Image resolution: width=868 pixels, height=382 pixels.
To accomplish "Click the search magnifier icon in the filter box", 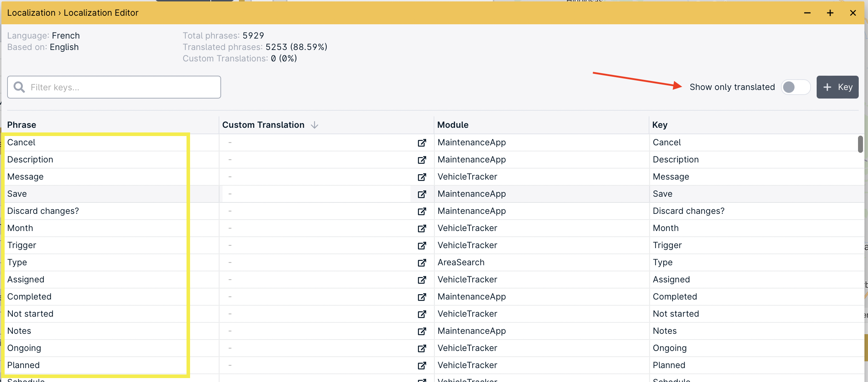I will [19, 87].
